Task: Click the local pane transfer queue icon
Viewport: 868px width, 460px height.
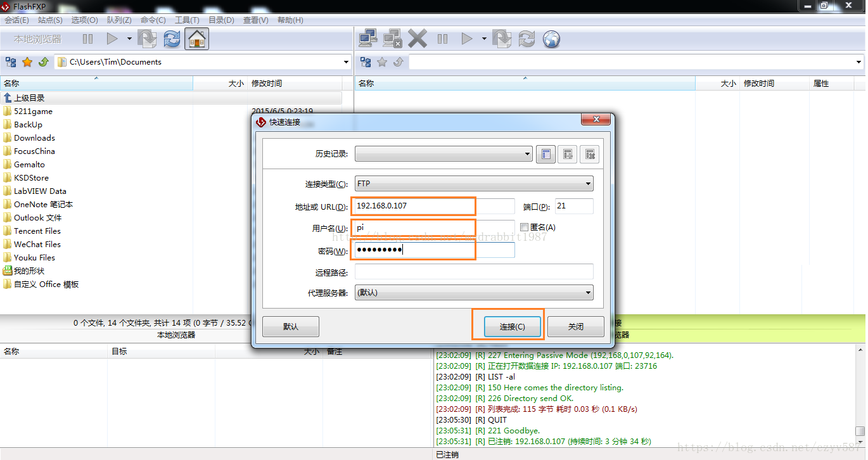Action: [147, 39]
